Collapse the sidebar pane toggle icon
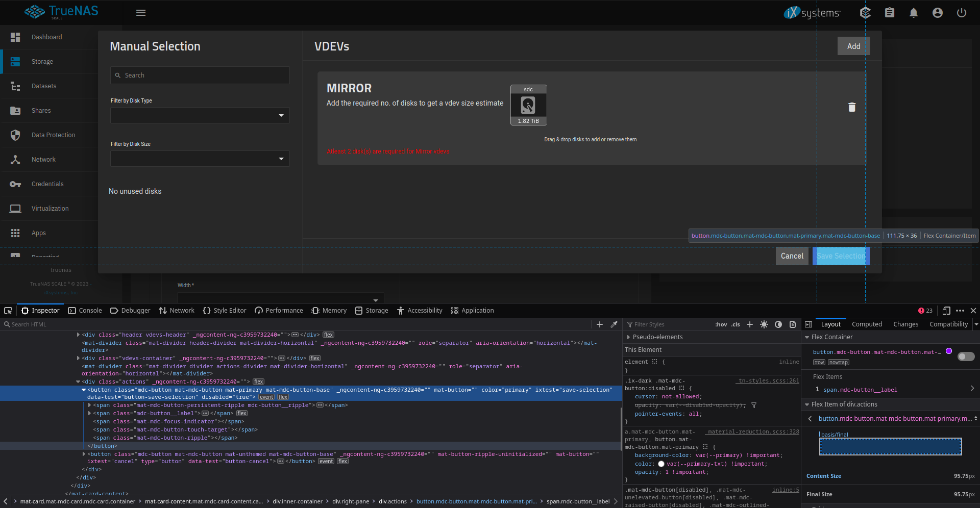Viewport: 980px width, 508px height. coord(808,324)
